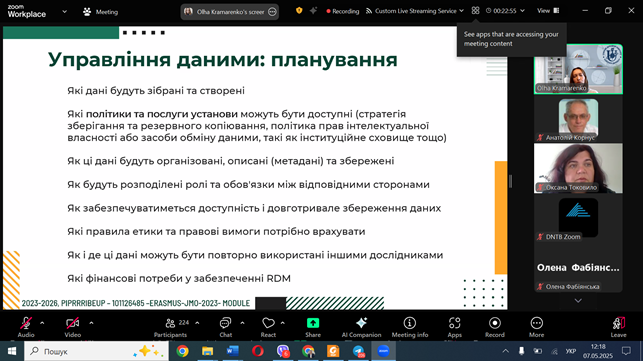Open the Apps panel
The width and height of the screenshot is (643, 361).
pyautogui.click(x=454, y=327)
